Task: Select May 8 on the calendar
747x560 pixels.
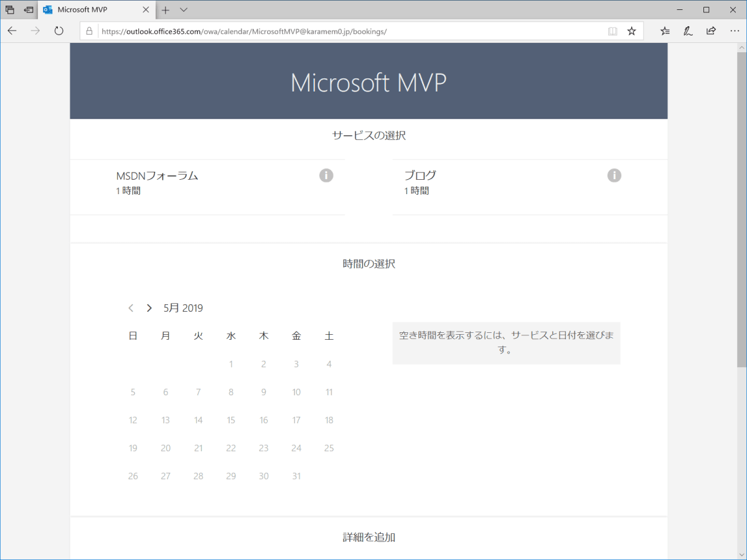Action: (231, 392)
